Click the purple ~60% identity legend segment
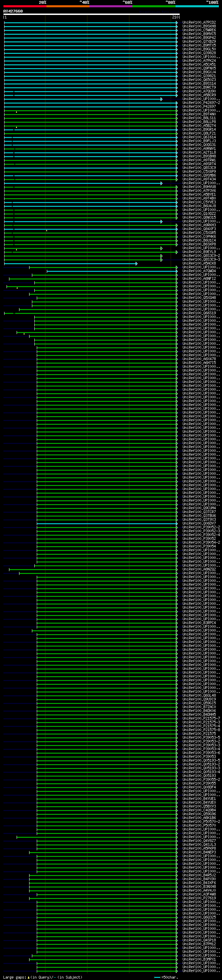This screenshot has height=980, width=222. (x=111, y=6)
